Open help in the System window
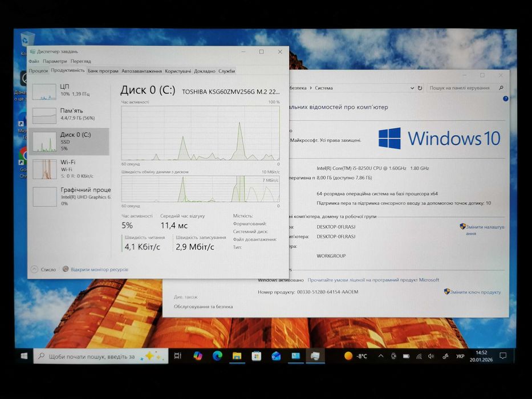Screen dimensions: 532x399 (506, 99)
